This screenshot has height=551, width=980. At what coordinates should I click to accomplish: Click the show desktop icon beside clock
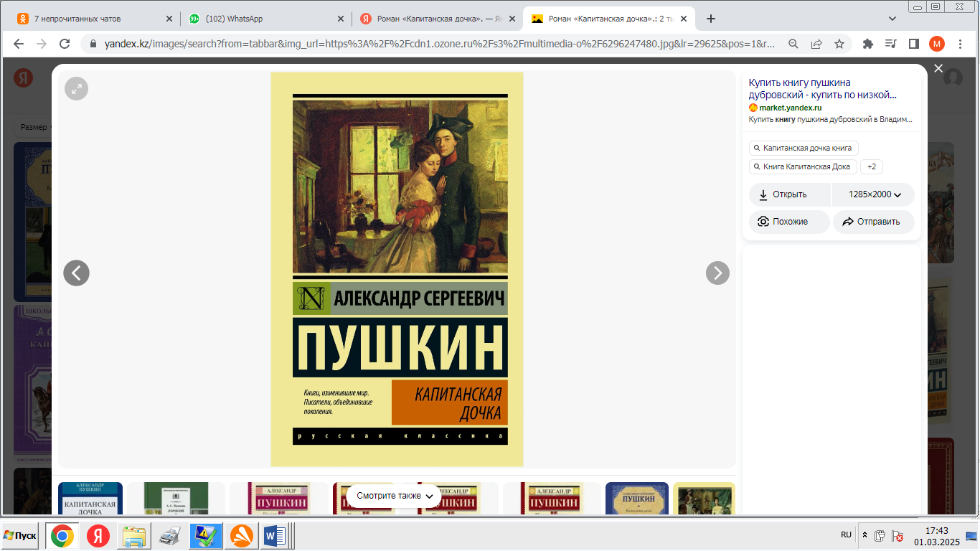coord(971,536)
